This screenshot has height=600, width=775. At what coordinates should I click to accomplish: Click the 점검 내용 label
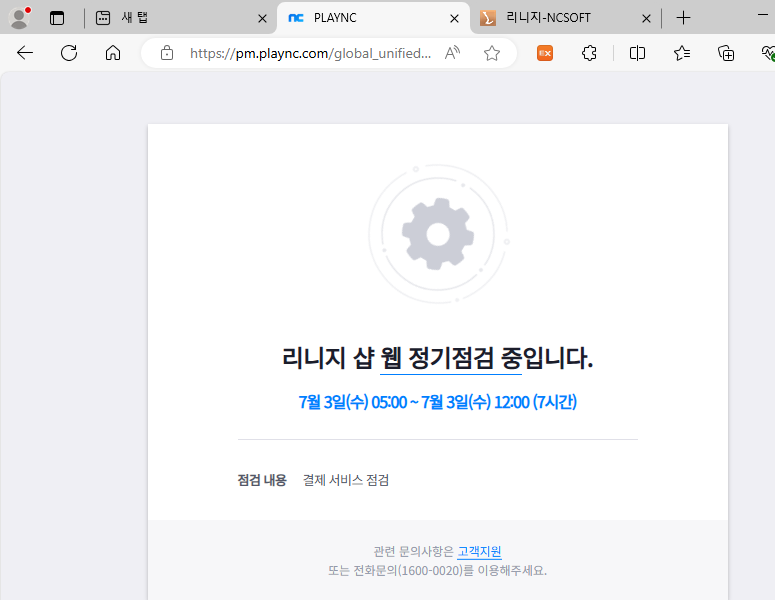coord(262,480)
